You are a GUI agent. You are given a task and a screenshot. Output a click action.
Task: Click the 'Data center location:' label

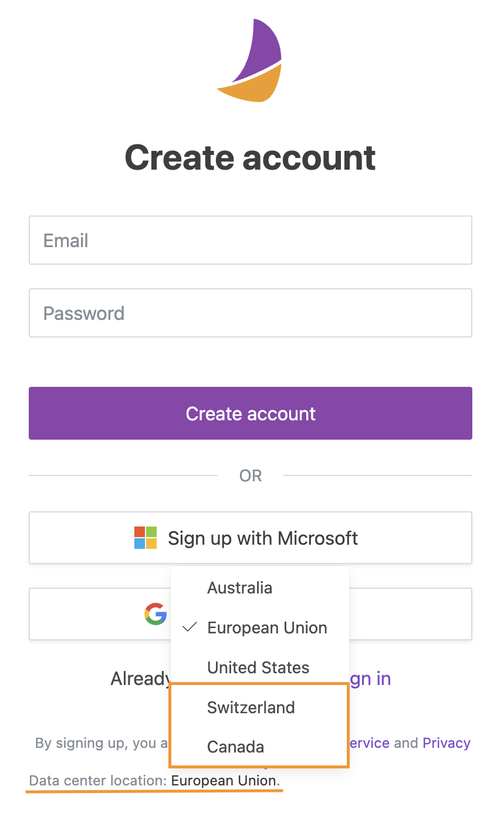98,781
